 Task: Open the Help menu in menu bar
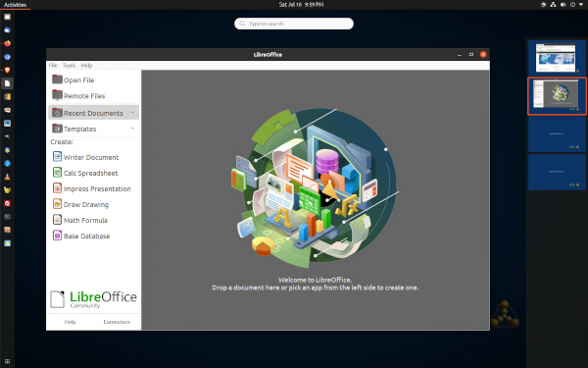click(x=86, y=66)
